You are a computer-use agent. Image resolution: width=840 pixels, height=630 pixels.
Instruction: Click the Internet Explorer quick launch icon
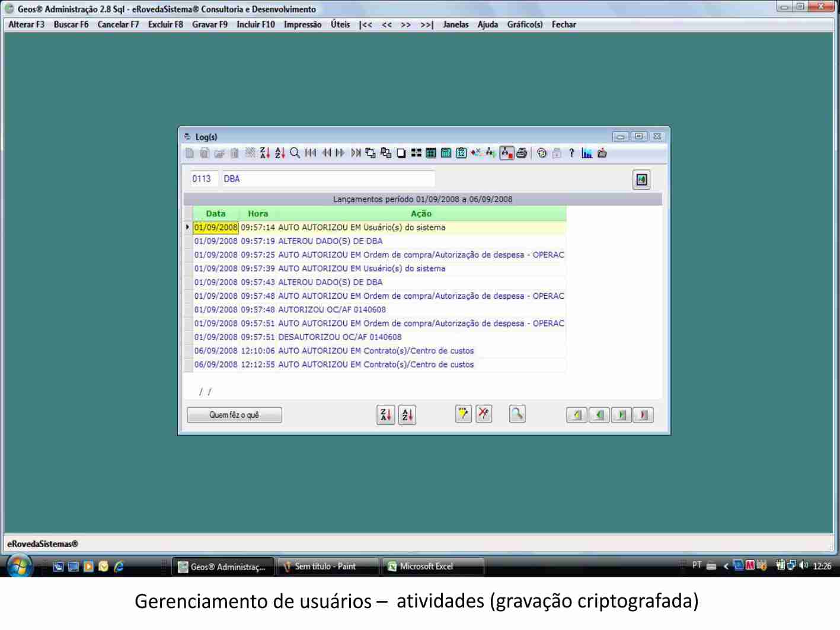[x=119, y=567]
